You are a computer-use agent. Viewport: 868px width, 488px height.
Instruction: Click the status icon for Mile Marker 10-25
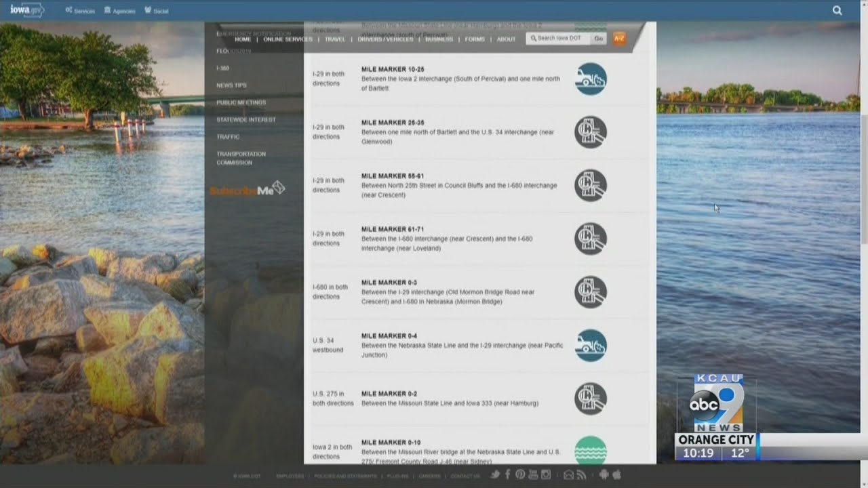pos(591,79)
